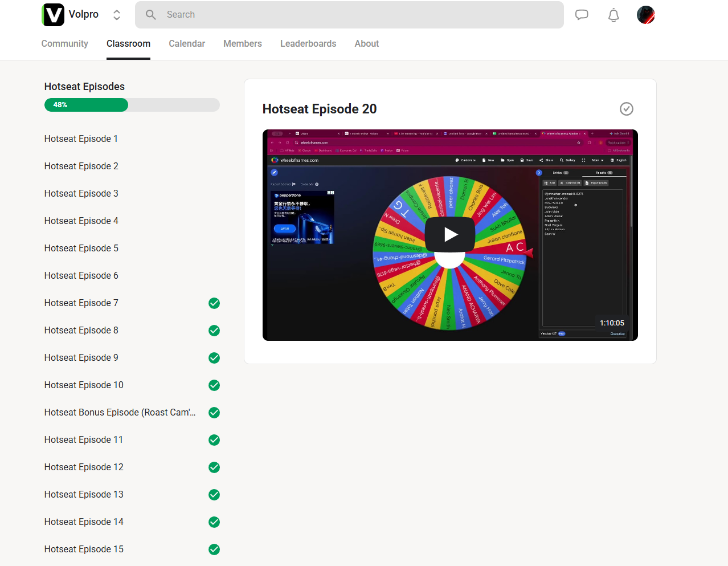Screen dimensions: 728x566
Task: Toggle completion check for Hotseat Episode 12
Action: (x=214, y=467)
